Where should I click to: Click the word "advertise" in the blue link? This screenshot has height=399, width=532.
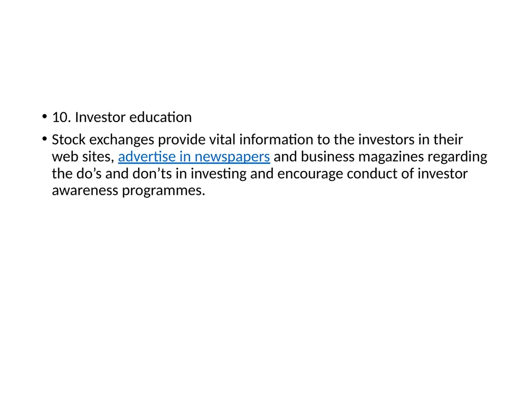coord(147,157)
